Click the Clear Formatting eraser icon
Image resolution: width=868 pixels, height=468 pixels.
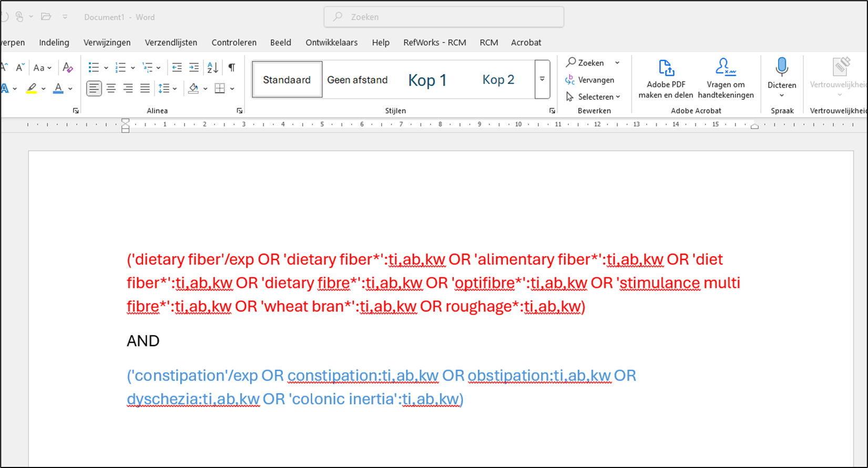click(x=67, y=67)
